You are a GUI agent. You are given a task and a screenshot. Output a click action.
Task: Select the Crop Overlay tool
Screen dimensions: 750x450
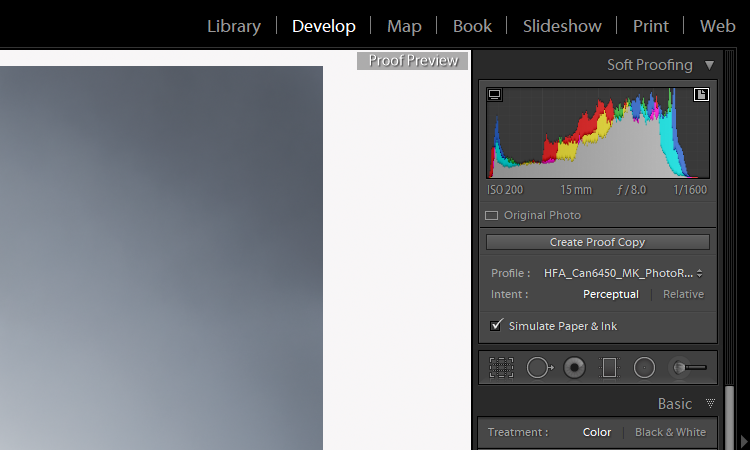coord(501,368)
